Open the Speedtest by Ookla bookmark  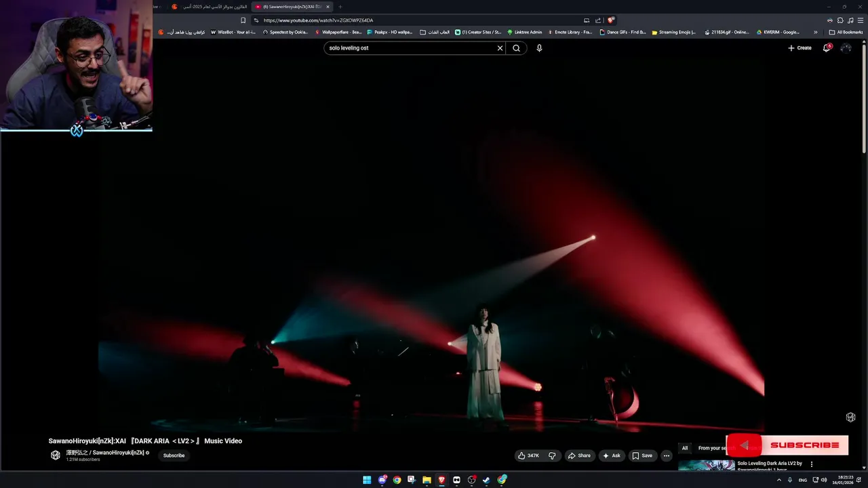285,32
